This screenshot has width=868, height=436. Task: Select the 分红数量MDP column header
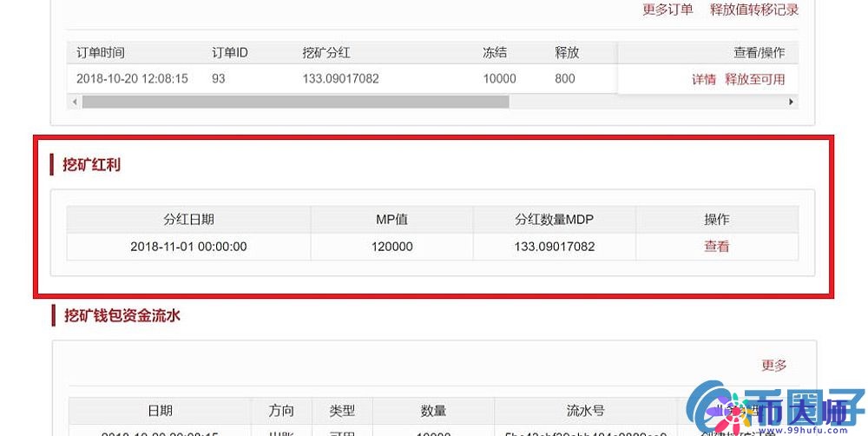555,220
